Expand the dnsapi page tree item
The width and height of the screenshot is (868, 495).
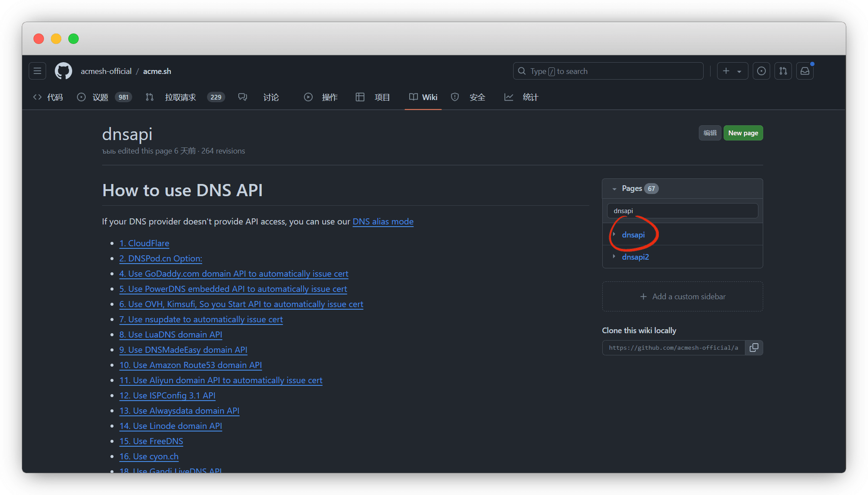point(614,234)
